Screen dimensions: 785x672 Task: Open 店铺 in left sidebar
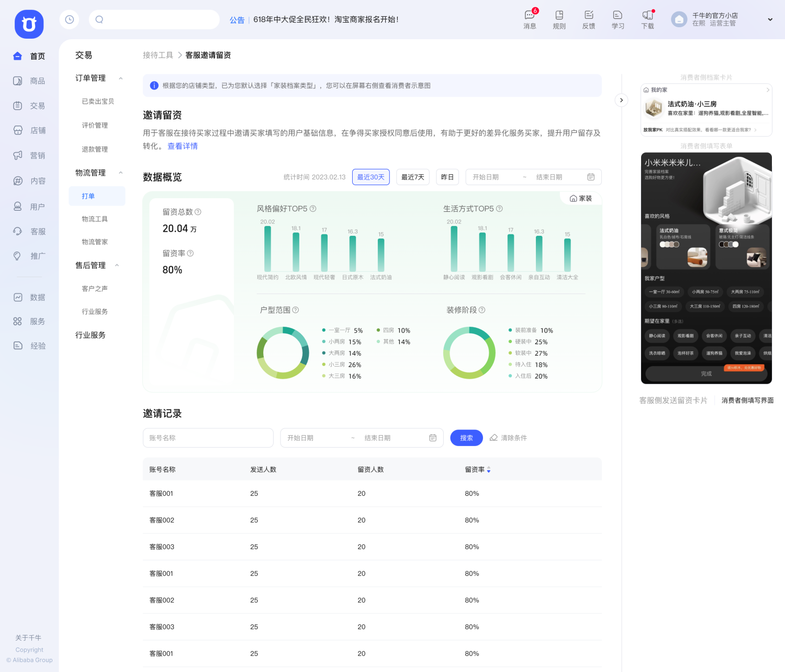tap(29, 130)
